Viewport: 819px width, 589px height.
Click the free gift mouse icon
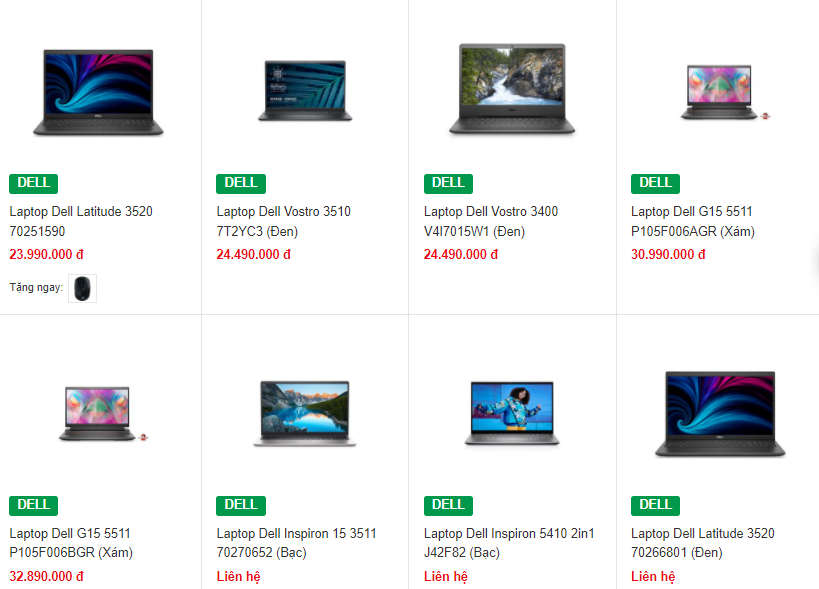[x=83, y=288]
